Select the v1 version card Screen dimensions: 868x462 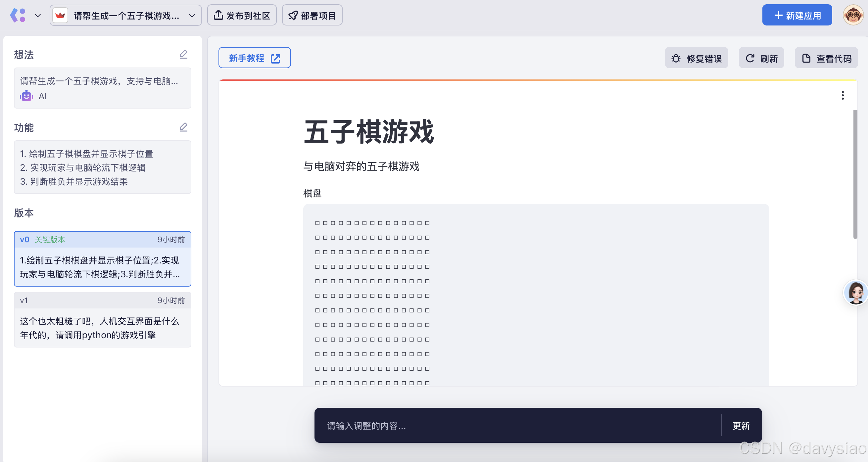102,319
